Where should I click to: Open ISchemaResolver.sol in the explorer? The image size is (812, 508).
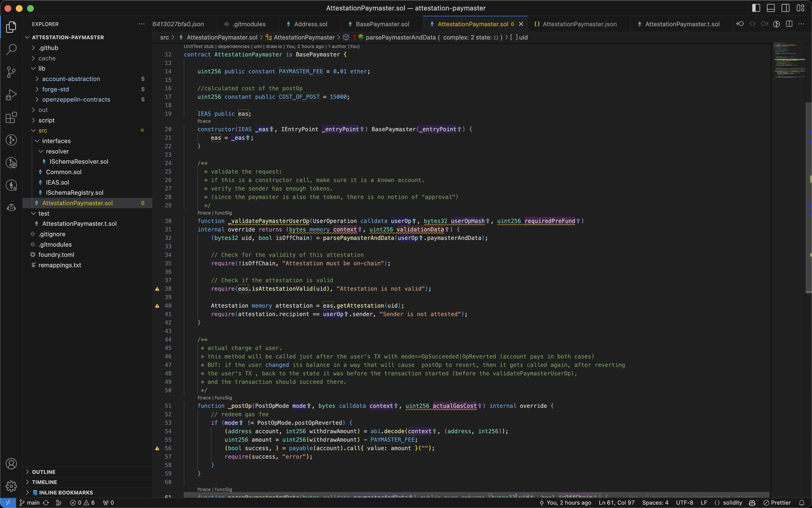click(87, 161)
